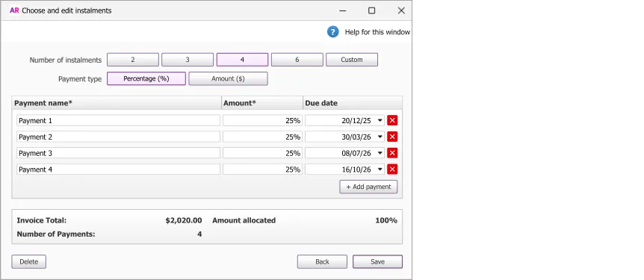Image resolution: width=644 pixels, height=280 pixels.
Task: Remove Payment 4 using red X icon
Action: click(392, 169)
